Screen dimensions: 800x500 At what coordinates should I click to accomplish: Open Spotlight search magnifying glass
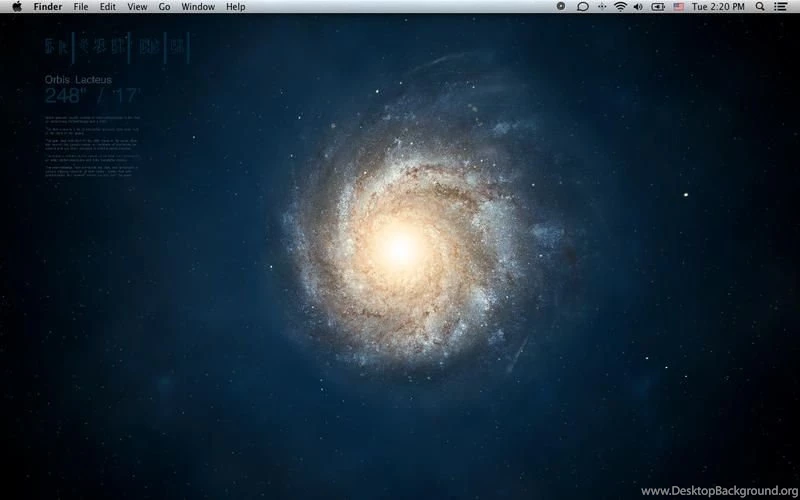(762, 6)
